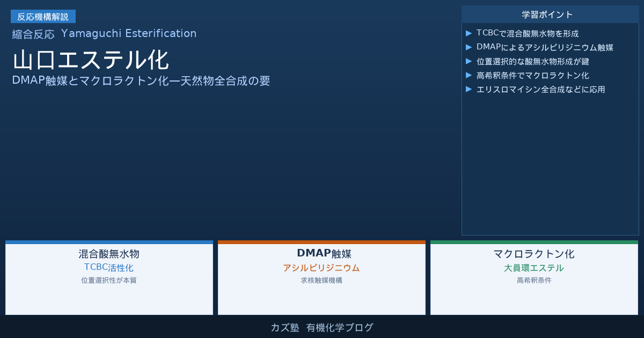Screen dimensions: 644x338
Task: Select the text DMAPによるアシルピリジニウム触媒
Action: [x=545, y=47]
